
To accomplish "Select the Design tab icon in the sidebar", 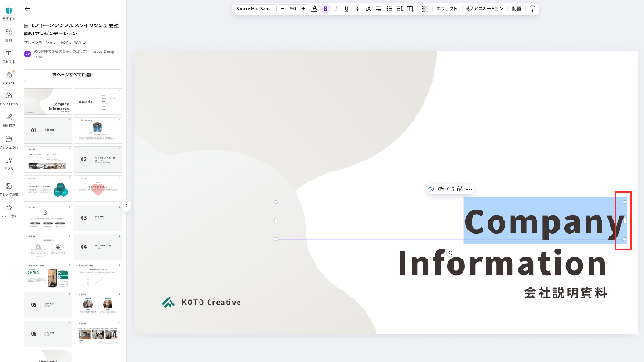I will [9, 14].
